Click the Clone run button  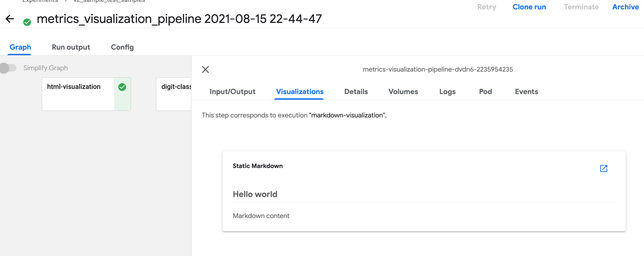(x=529, y=7)
